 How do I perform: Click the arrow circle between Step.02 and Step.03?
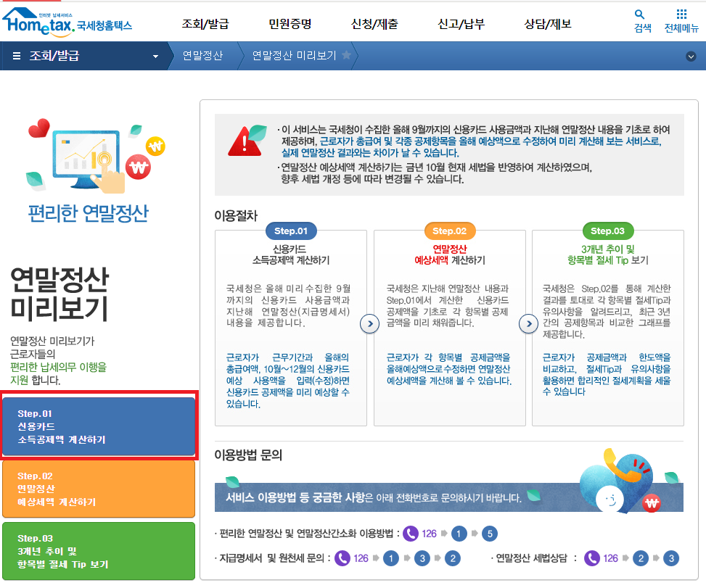(x=528, y=324)
